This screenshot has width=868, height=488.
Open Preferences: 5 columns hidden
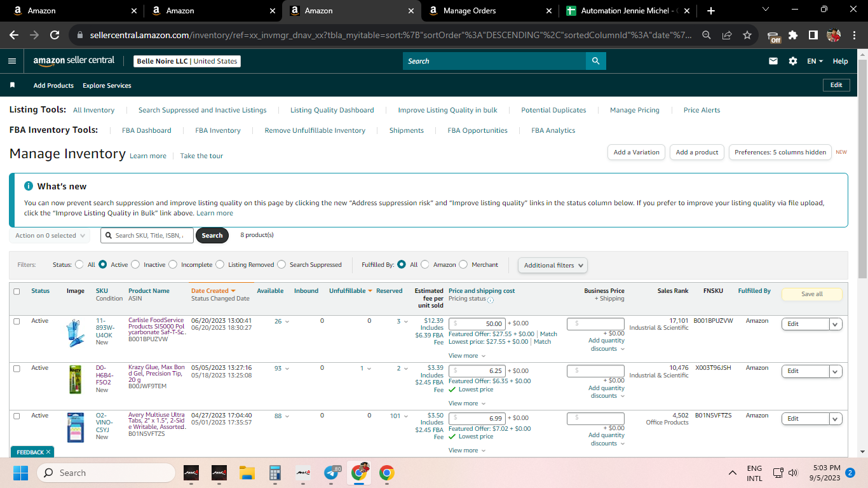780,152
